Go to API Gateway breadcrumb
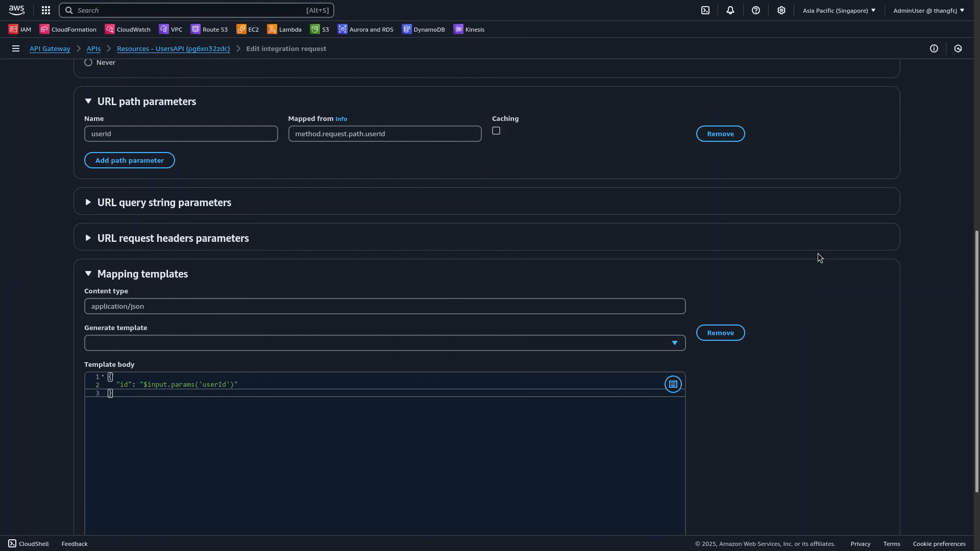Image resolution: width=980 pixels, height=551 pixels. click(x=50, y=48)
